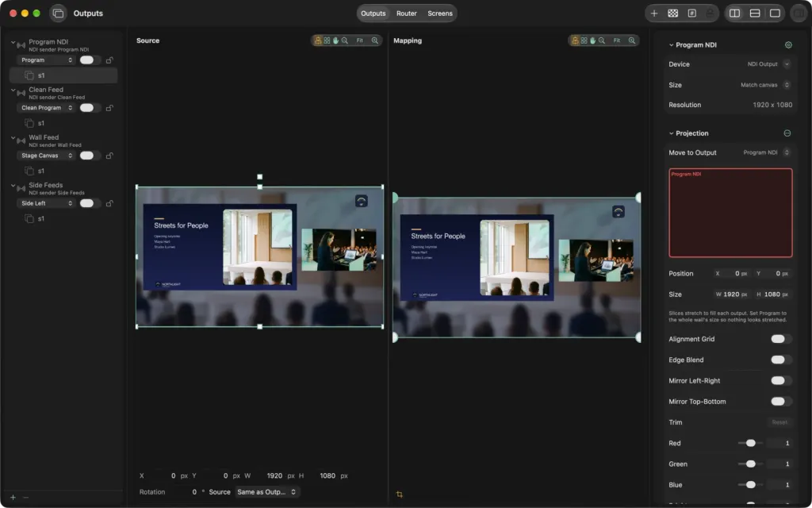This screenshot has width=812, height=508.
Task: Collapse the Projection section in inspector
Action: click(671, 133)
